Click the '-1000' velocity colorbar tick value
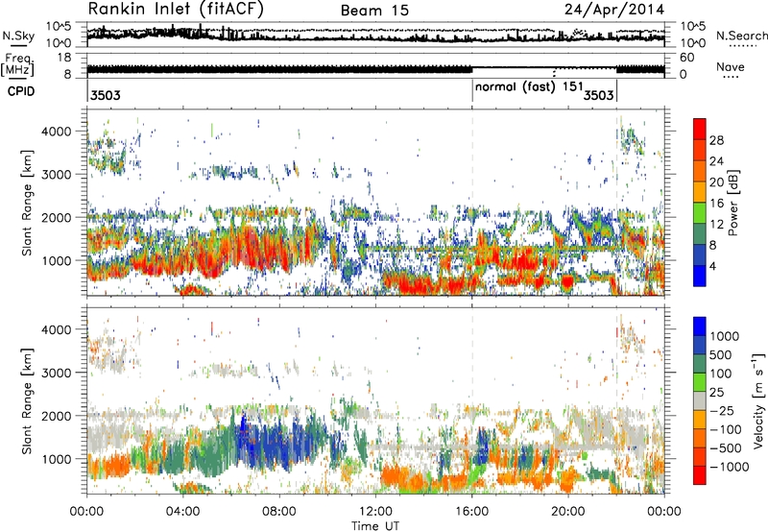Viewport: 768px width, 532px height. point(729,467)
